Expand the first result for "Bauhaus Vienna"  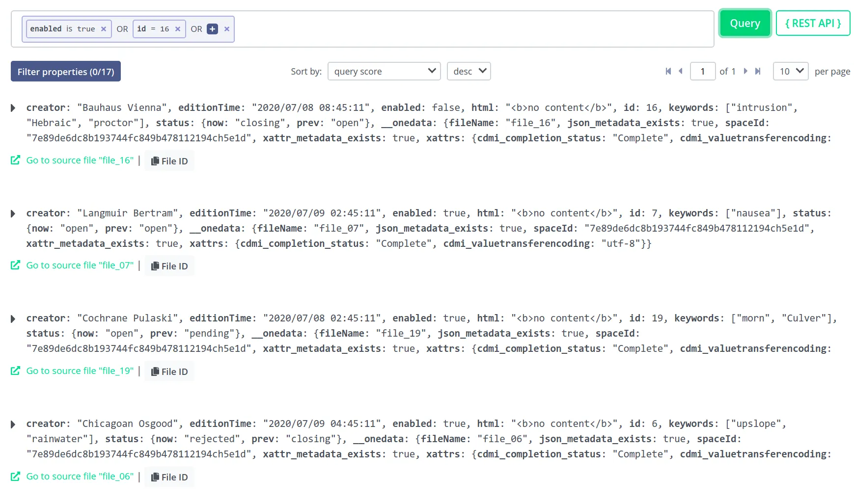point(13,107)
